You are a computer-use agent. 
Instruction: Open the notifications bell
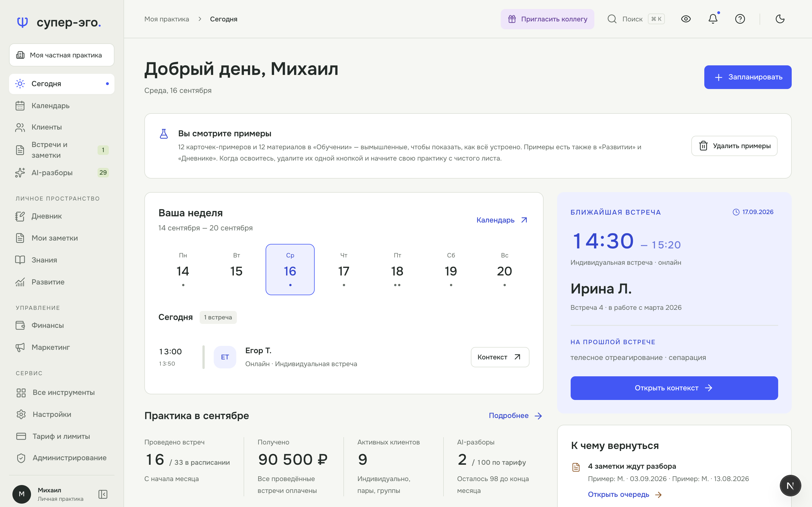click(x=713, y=19)
